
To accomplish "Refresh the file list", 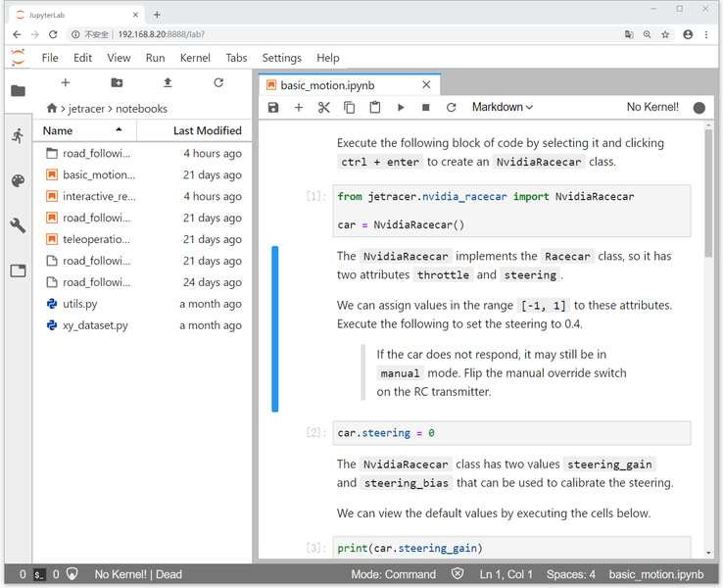I will pos(218,82).
